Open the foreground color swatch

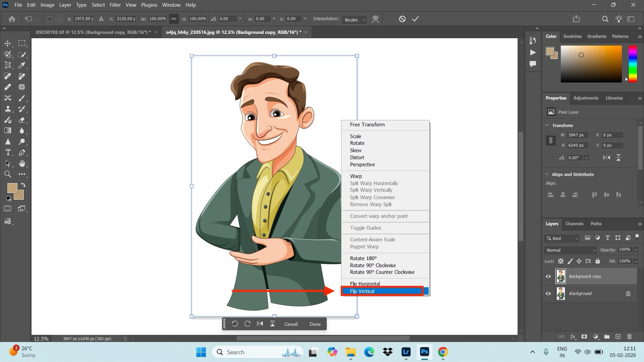pos(13,189)
